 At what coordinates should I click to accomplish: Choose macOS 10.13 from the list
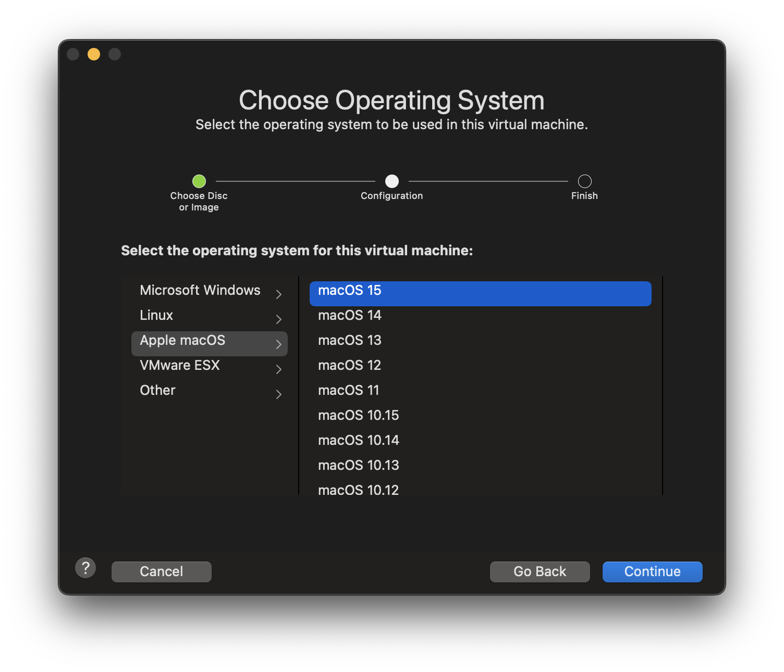(x=481, y=468)
